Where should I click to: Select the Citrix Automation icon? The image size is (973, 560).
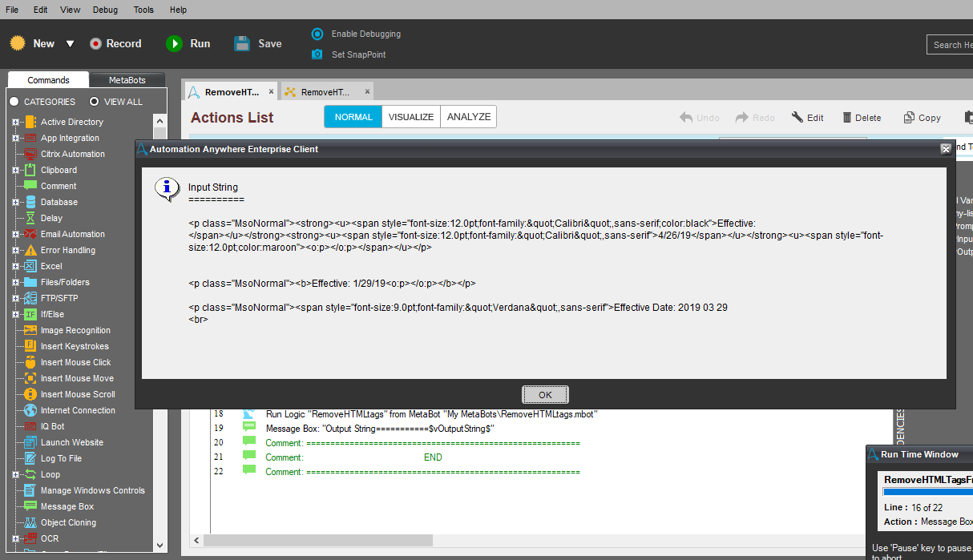(30, 154)
